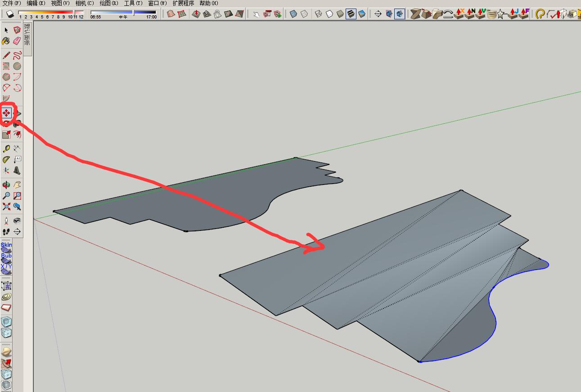Select the Eraser tool
The height and width of the screenshot is (392, 581).
17,41
